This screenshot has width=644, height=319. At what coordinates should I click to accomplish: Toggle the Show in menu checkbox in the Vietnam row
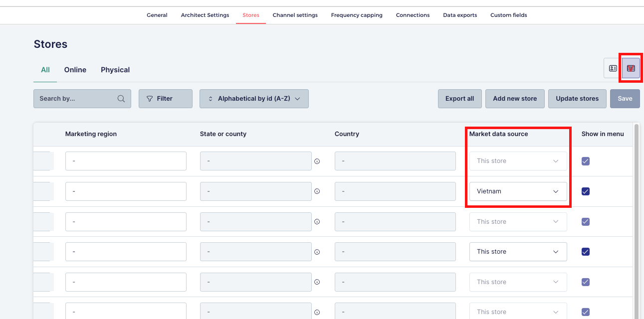tap(586, 191)
